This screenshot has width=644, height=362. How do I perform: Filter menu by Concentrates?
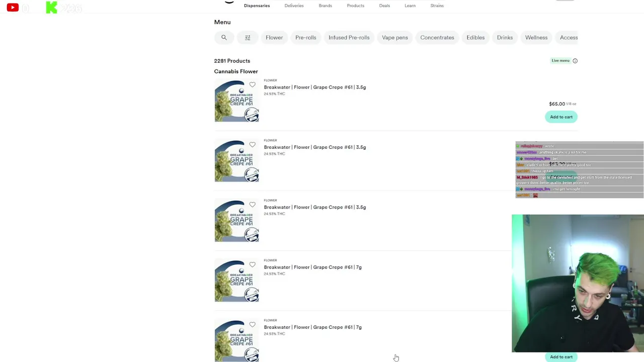tap(437, 38)
